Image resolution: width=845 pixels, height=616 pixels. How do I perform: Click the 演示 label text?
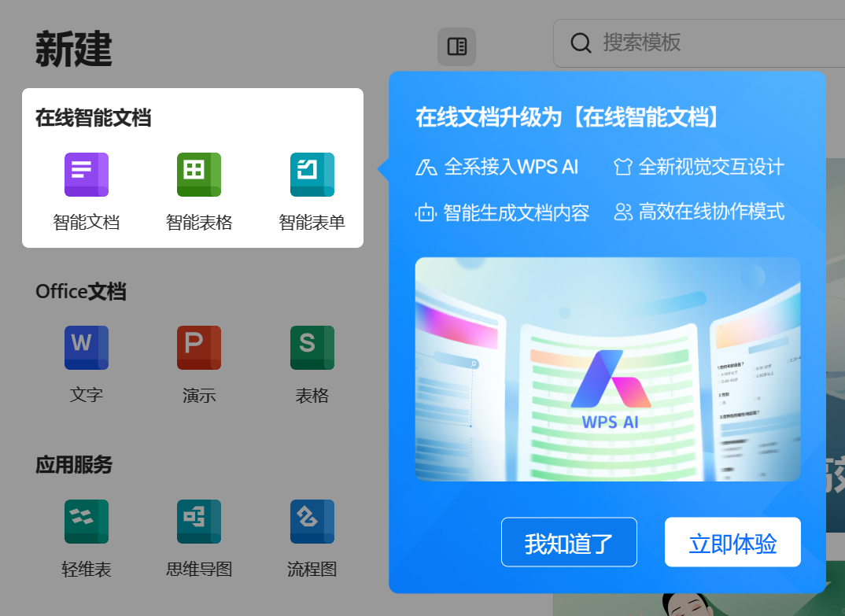tap(199, 395)
